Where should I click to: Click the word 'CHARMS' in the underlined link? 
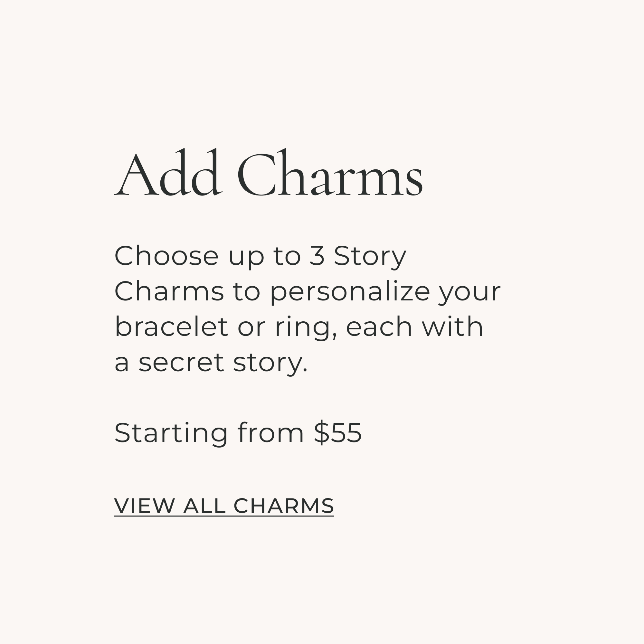click(x=284, y=506)
